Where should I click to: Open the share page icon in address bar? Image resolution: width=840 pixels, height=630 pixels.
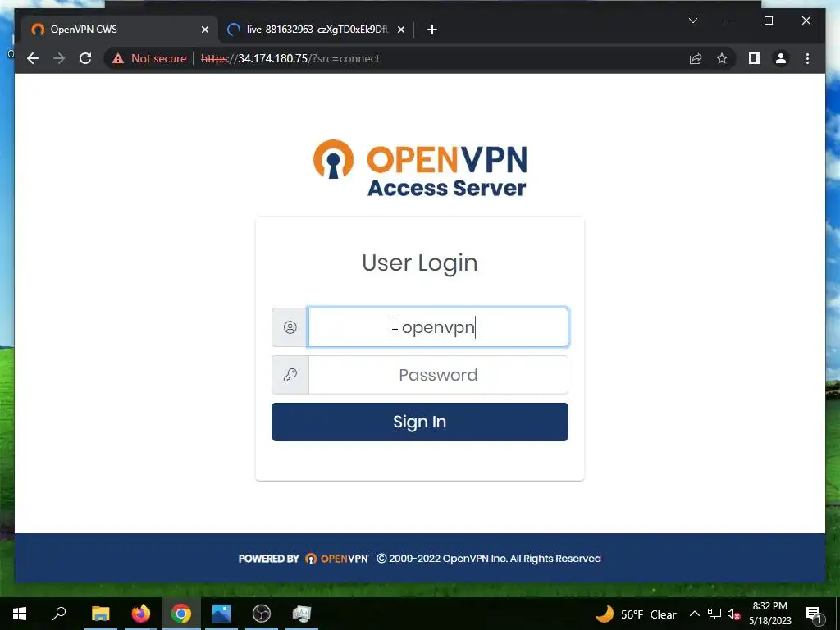pyautogui.click(x=696, y=58)
